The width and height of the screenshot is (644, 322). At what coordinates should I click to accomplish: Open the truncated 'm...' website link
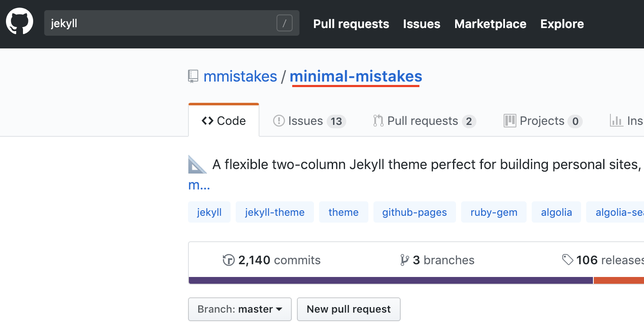(199, 185)
